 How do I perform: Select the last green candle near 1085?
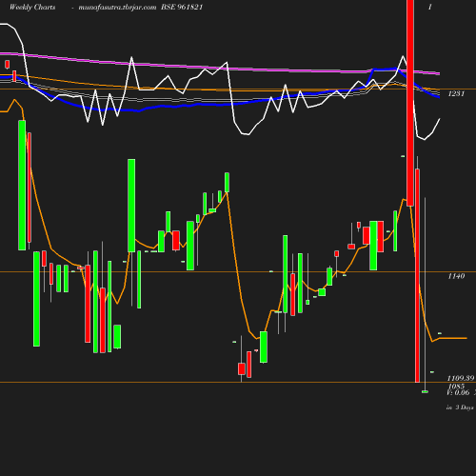click(425, 392)
